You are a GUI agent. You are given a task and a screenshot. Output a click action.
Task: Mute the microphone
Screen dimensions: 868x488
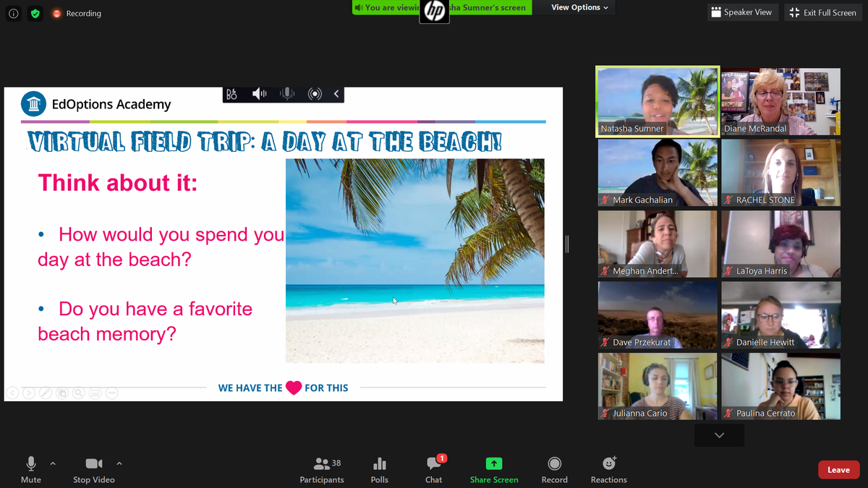tap(31, 470)
